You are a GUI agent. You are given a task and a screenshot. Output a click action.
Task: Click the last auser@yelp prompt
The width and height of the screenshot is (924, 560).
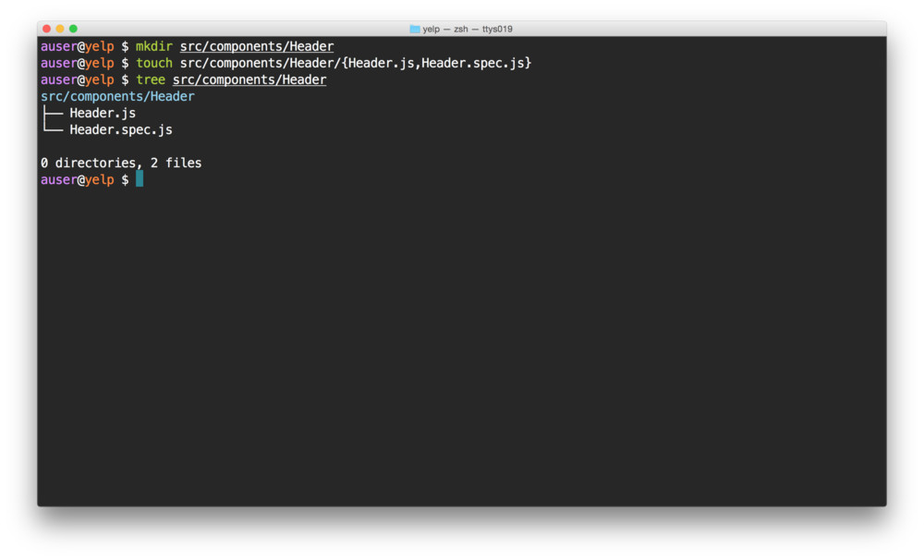(78, 180)
